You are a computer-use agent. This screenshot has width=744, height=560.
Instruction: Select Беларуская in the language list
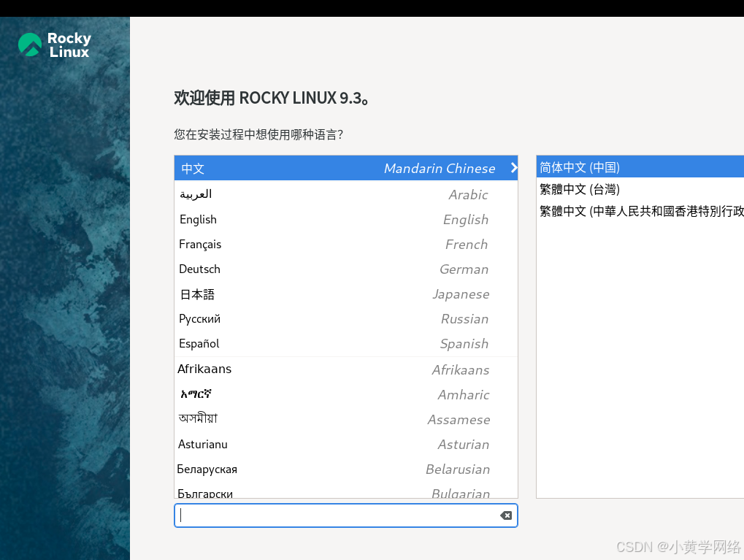(x=346, y=469)
